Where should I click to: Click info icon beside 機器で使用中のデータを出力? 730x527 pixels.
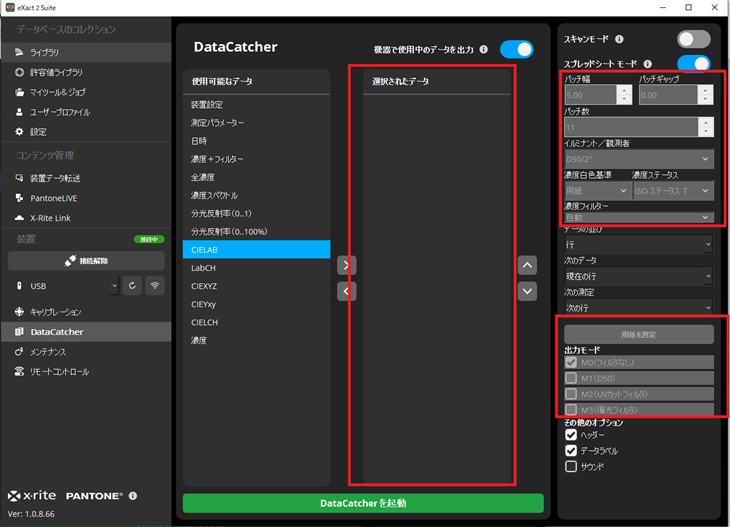click(484, 49)
